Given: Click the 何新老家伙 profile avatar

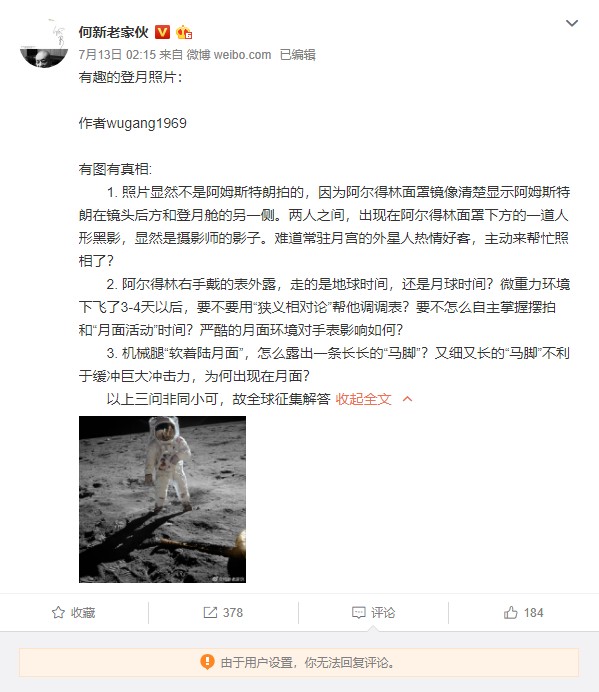Looking at the screenshot, I should click(x=44, y=43).
